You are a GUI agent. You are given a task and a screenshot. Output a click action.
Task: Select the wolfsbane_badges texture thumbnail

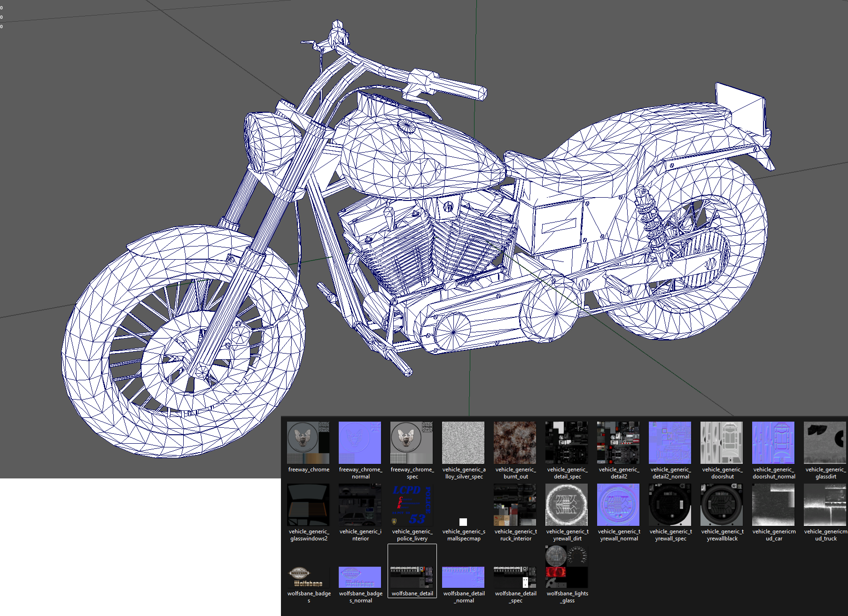308,577
